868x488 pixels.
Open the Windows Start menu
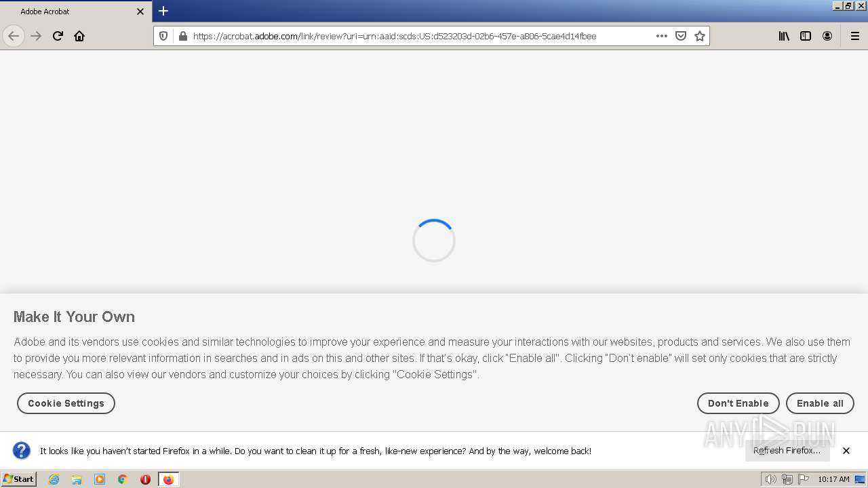(18, 479)
